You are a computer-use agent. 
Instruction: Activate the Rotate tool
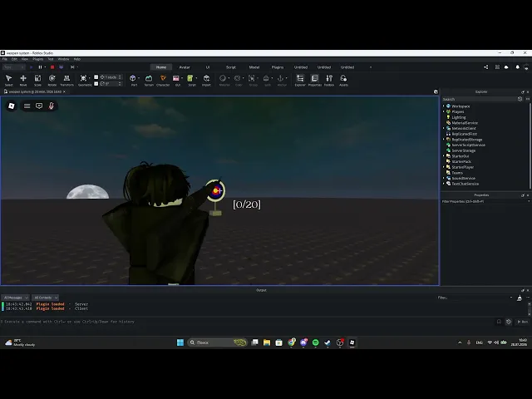(52, 81)
